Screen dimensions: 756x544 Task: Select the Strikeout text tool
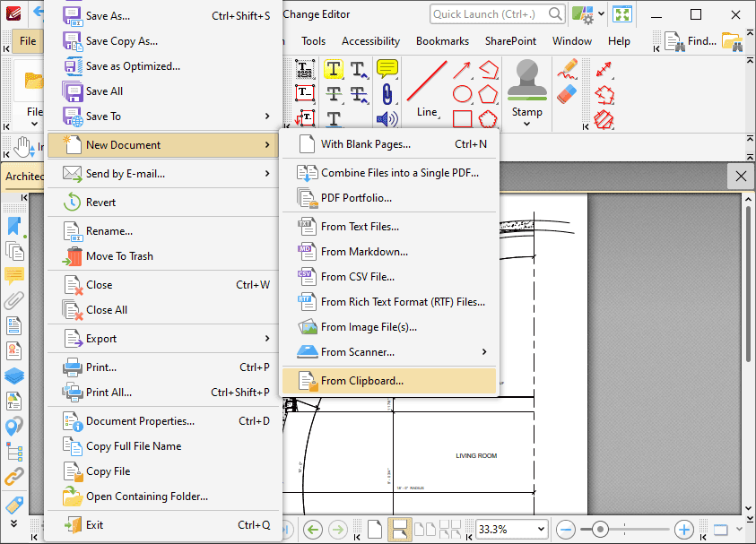334,93
